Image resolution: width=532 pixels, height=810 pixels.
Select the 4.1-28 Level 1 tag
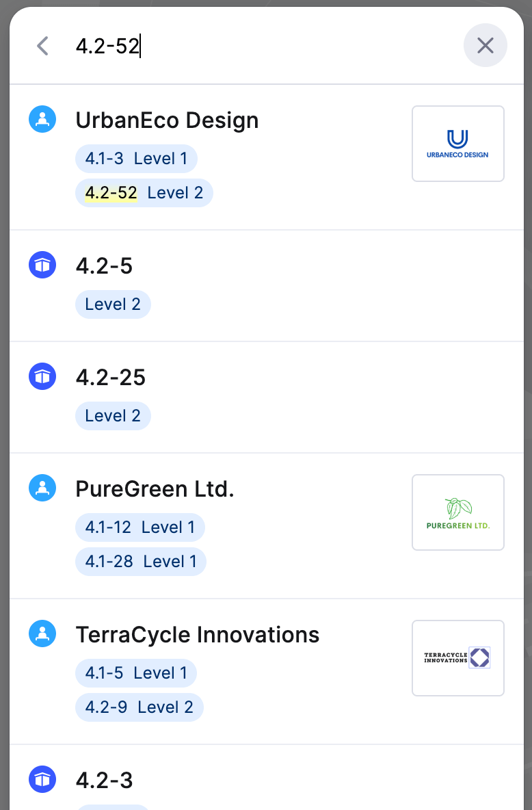click(140, 562)
